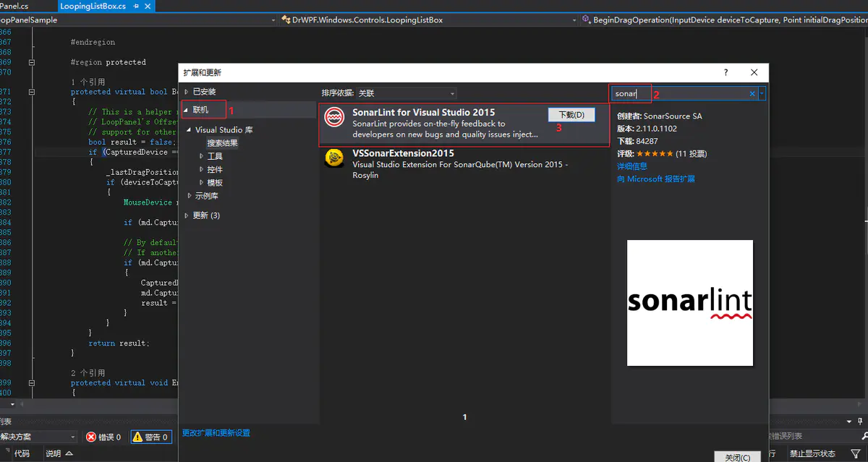Collapse code region at line 369

point(32,63)
